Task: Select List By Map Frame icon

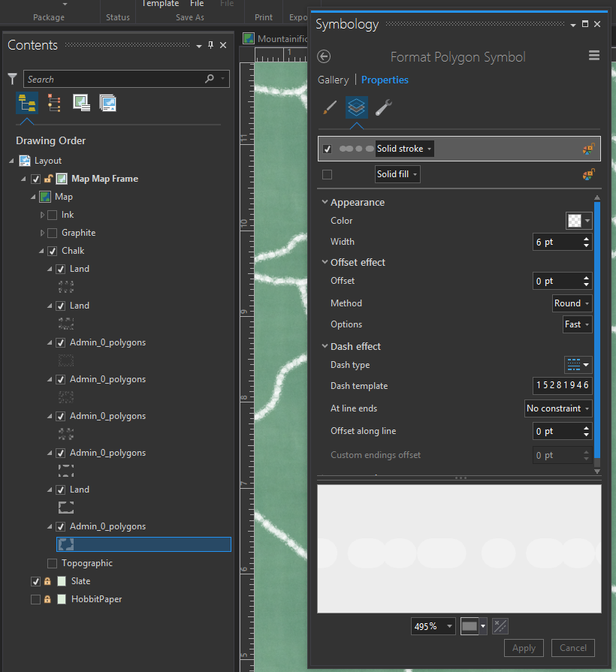Action: pos(81,104)
